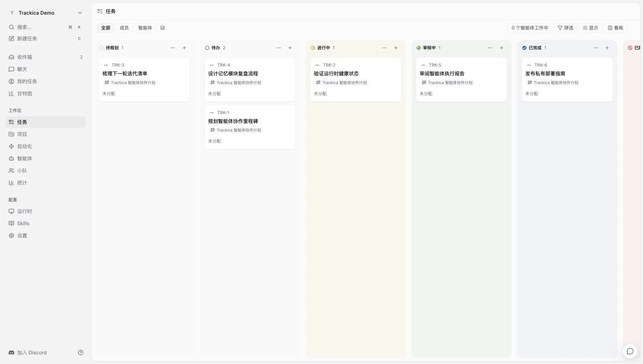Open 智能体 agents page in sidebar

click(x=46, y=158)
